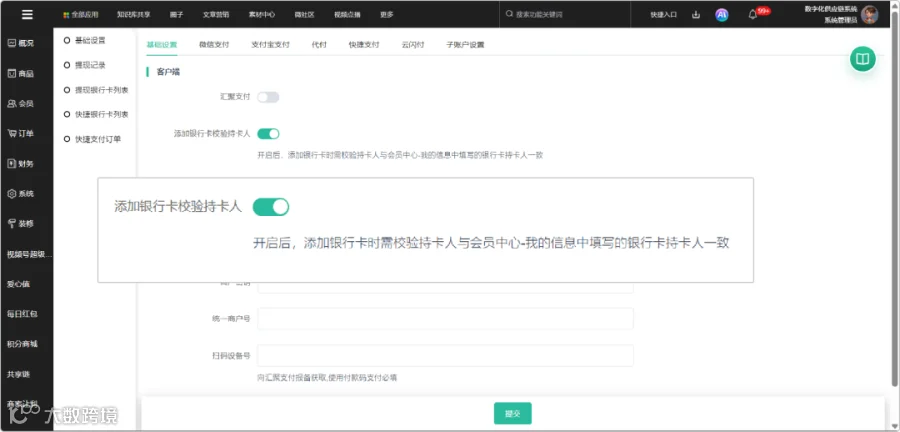This screenshot has width=900, height=432.
Task: Open 每日红包 in the sidebar
Action: click(x=22, y=314)
